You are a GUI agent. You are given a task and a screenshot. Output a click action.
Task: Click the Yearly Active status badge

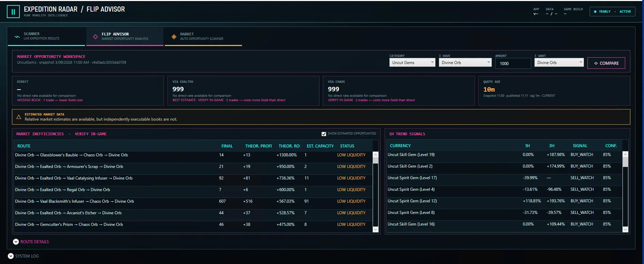click(x=612, y=12)
